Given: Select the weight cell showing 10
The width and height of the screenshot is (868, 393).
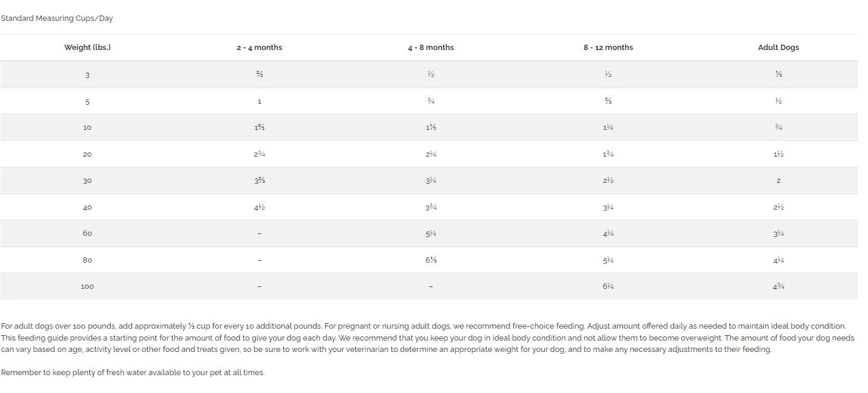Looking at the screenshot, I should coord(87,128).
